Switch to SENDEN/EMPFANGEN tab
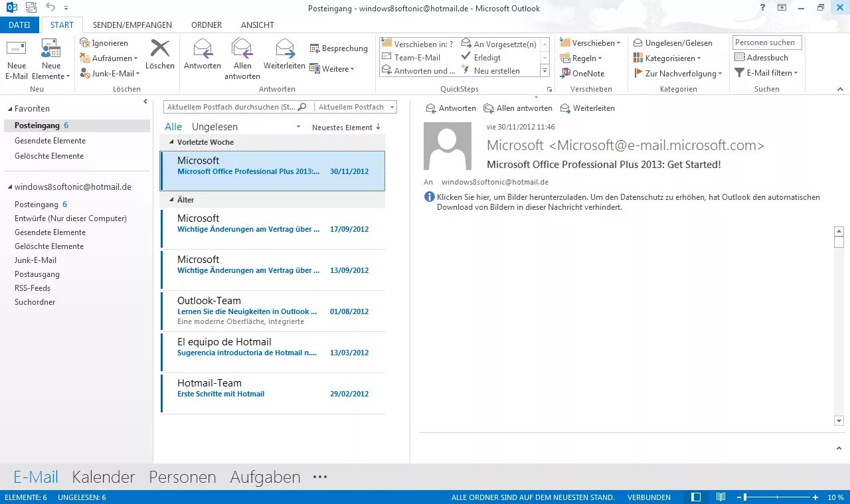The width and height of the screenshot is (850, 504). click(132, 25)
